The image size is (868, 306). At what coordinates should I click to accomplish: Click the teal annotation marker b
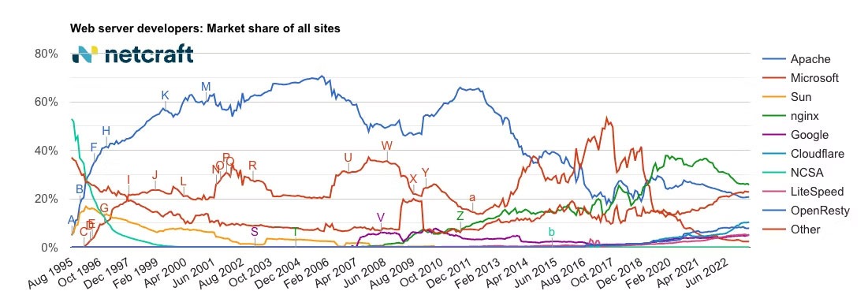point(551,232)
